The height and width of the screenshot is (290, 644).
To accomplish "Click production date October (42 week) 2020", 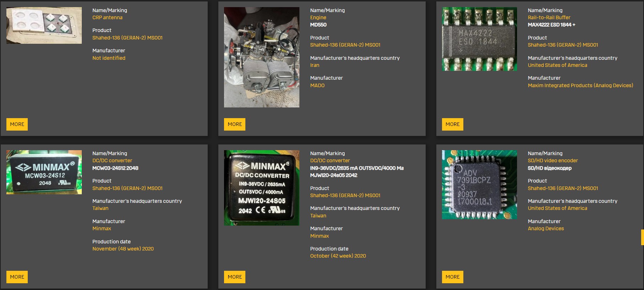I will 338,256.
